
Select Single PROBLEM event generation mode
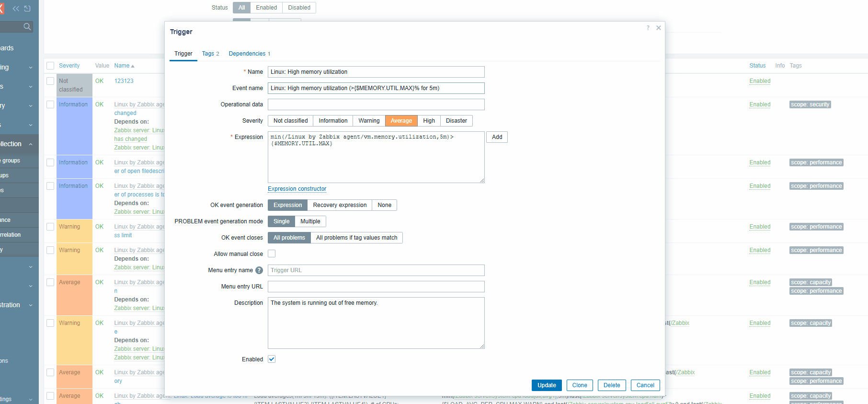(x=282, y=221)
